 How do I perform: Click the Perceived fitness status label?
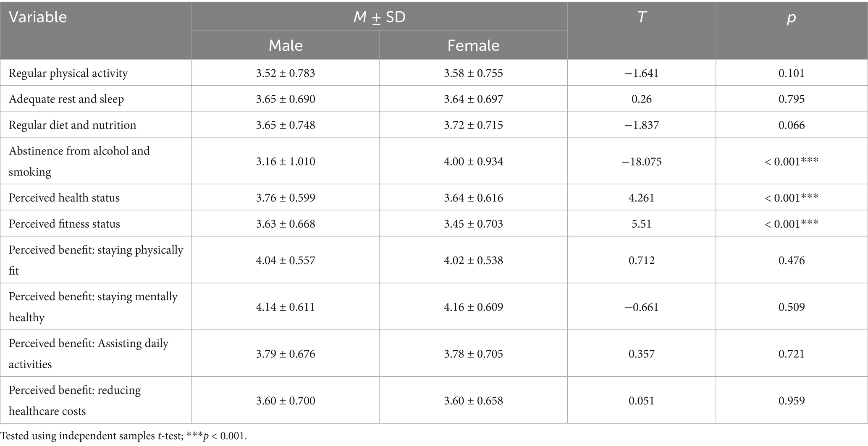(x=64, y=224)
